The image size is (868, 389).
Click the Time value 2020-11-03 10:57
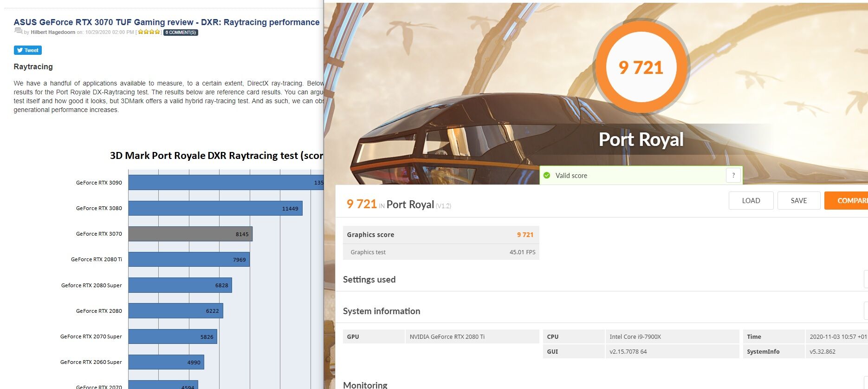click(x=838, y=336)
